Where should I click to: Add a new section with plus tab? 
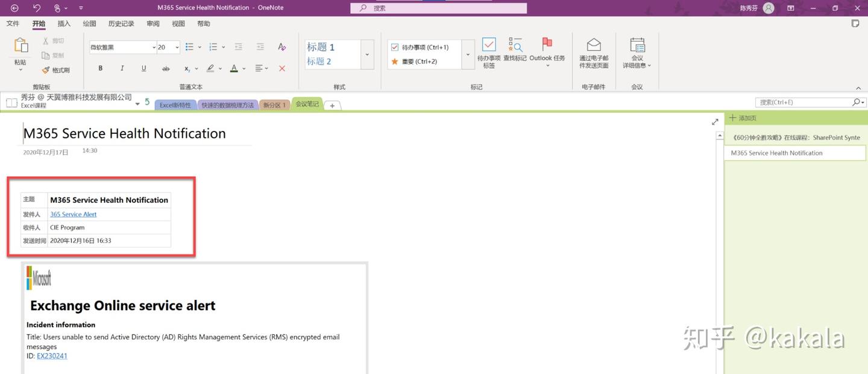[332, 106]
